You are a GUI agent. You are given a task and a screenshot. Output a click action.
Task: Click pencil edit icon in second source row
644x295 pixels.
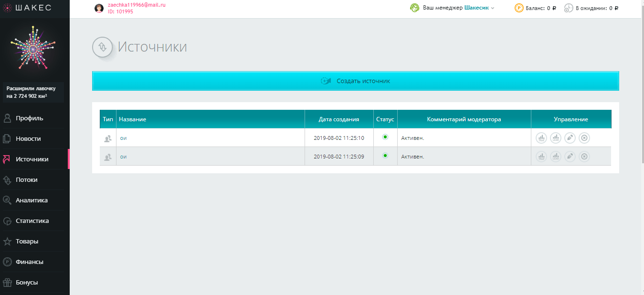570,157
